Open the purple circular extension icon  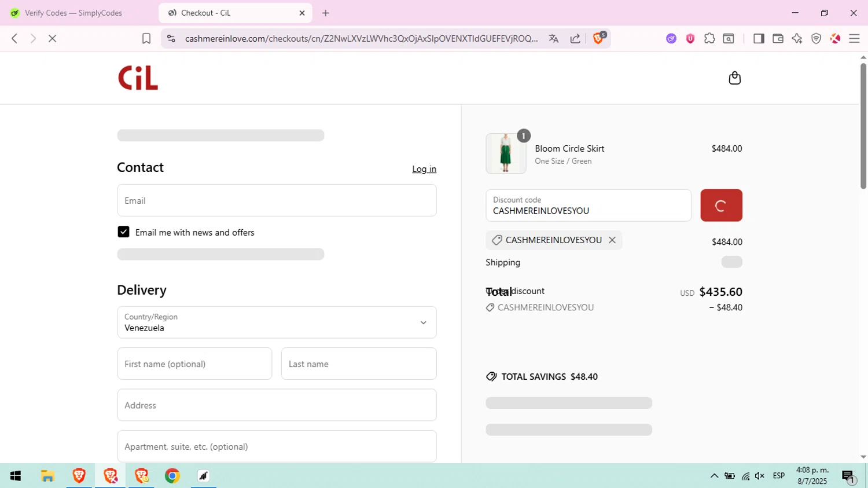point(671,38)
